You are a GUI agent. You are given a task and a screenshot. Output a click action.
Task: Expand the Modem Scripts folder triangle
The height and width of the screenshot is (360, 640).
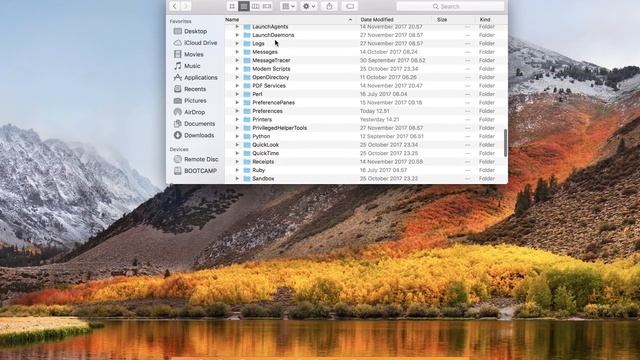237,69
